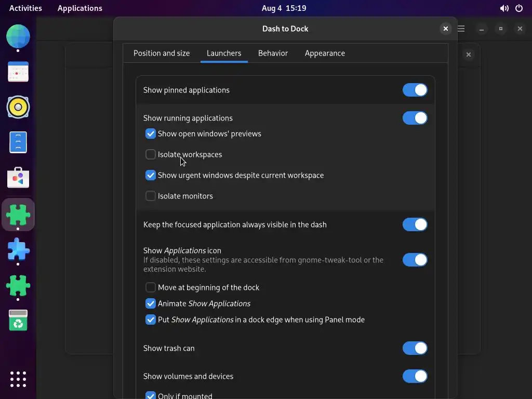Open the hamburger menu behind the dialog

click(461, 29)
